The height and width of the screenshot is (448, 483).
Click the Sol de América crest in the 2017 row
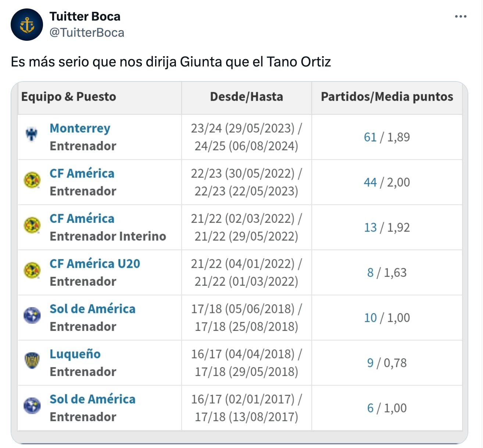(32, 405)
